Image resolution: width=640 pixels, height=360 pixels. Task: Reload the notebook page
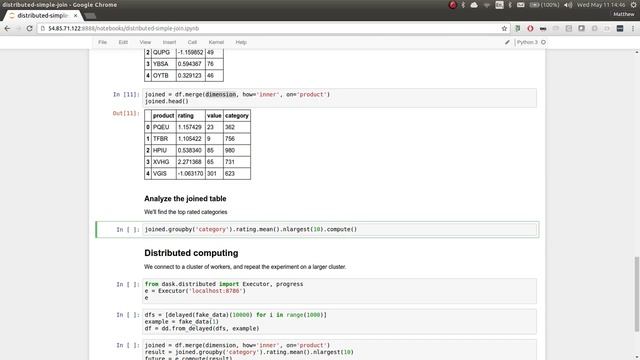coord(29,29)
